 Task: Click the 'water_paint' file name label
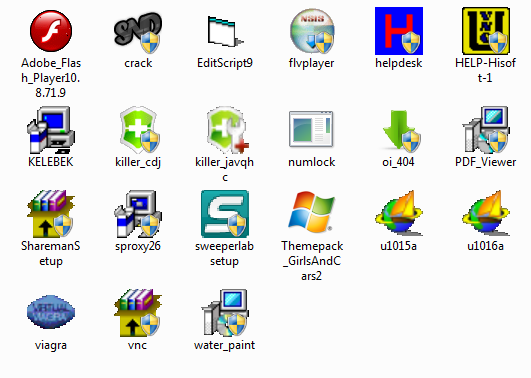click(x=225, y=345)
